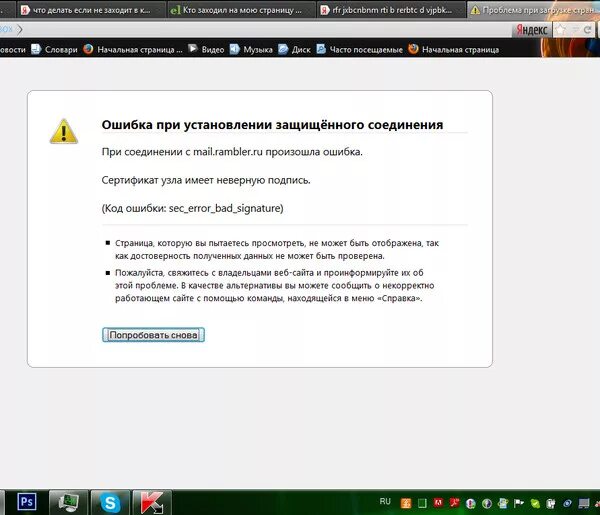Viewport: 600px width, 515px height.
Task: Click the Action Center flag tray icon
Action: click(519, 503)
